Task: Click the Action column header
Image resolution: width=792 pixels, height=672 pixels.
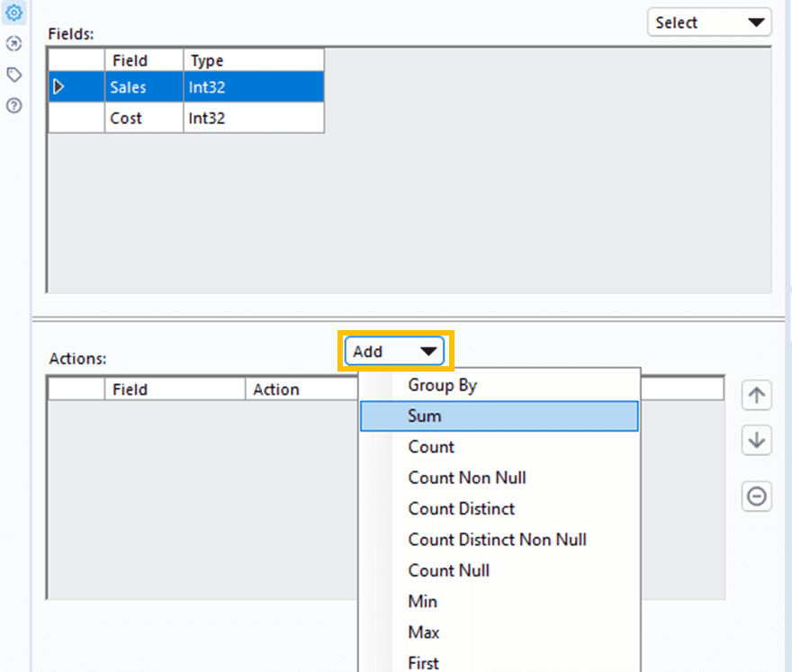Action: pyautogui.click(x=275, y=390)
